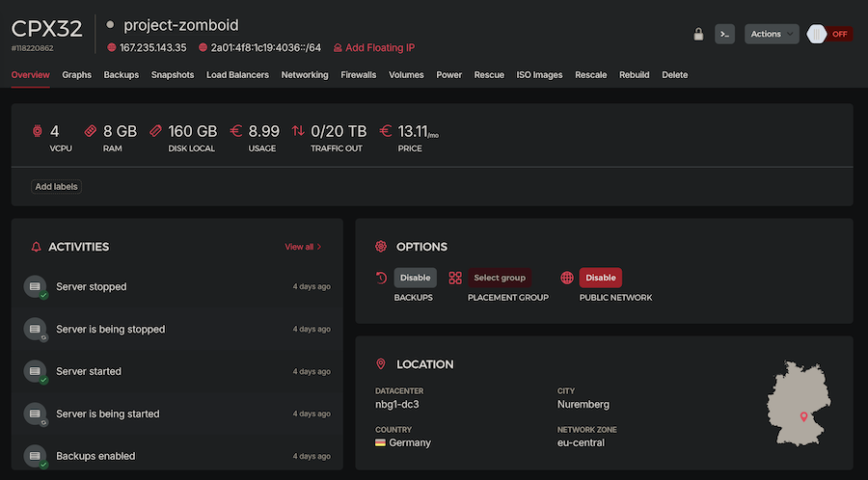Open the Actions dropdown menu
This screenshot has width=868, height=480.
(x=772, y=34)
